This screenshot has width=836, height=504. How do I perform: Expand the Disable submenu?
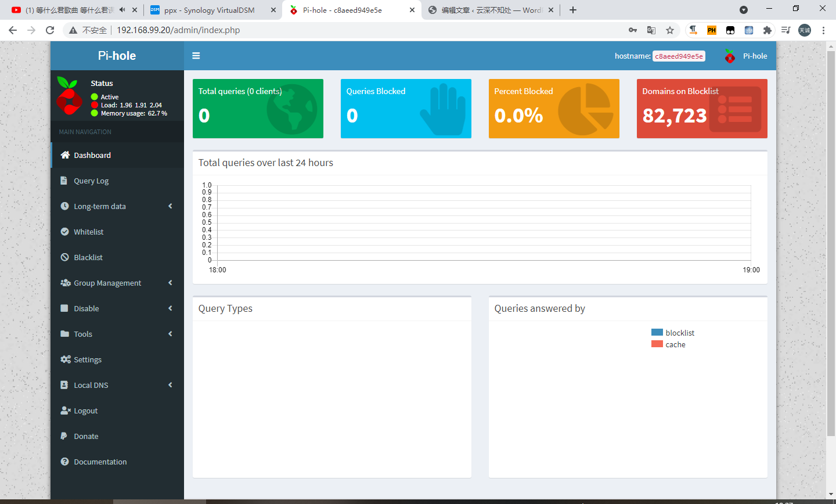(x=170, y=308)
